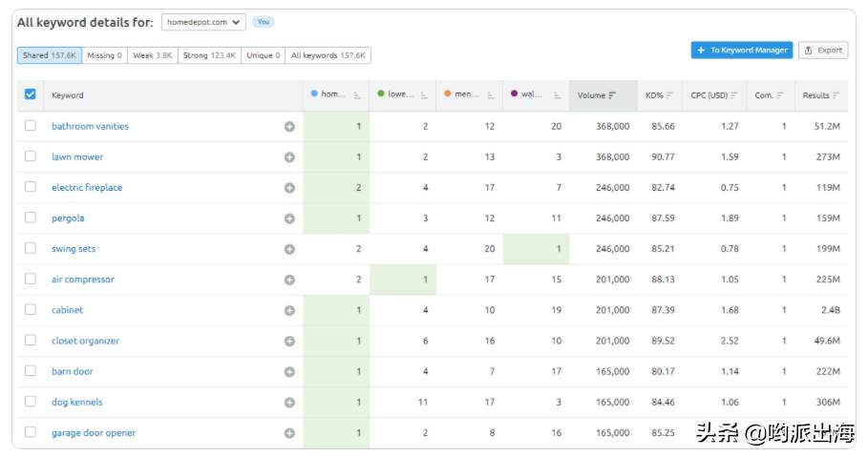Check the closet organizer row checkbox
Viewport: 868px width, 457px height.
pyautogui.click(x=31, y=341)
